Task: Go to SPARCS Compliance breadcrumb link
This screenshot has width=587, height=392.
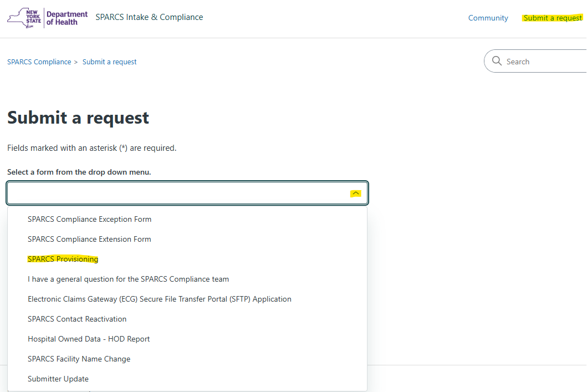Action: click(39, 62)
